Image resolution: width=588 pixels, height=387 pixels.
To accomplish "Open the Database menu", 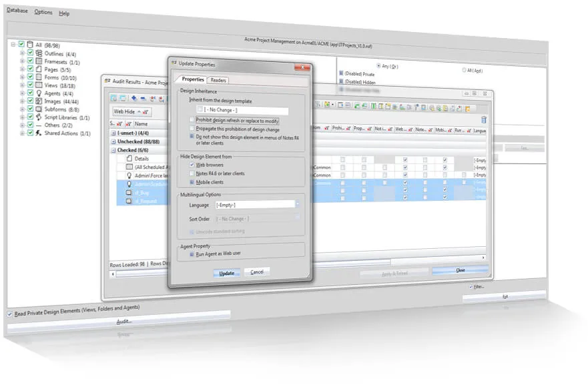I will click(x=17, y=11).
